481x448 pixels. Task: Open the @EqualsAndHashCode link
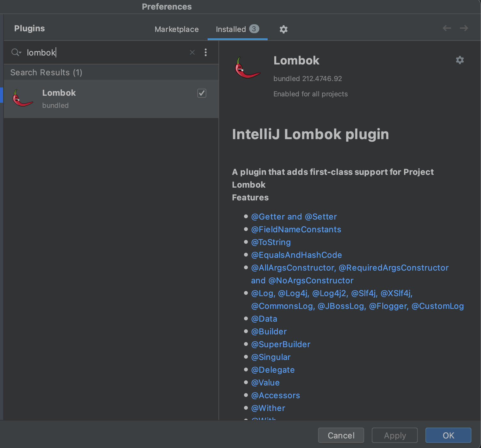click(296, 255)
